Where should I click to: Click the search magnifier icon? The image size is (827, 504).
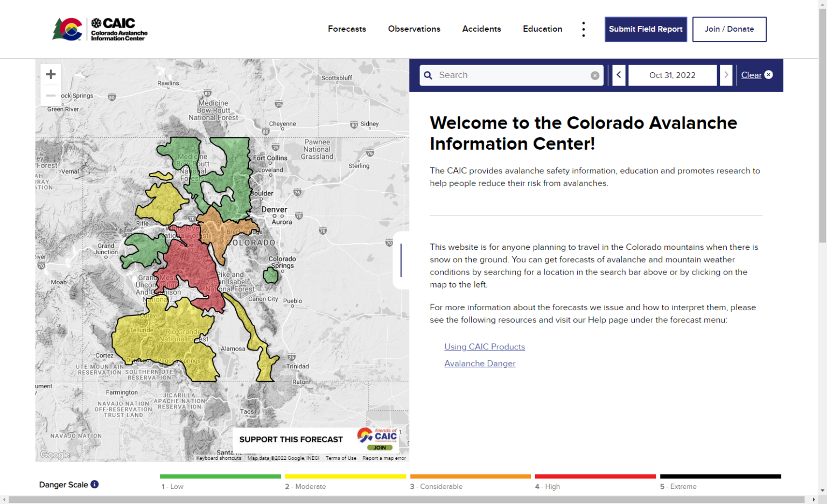pyautogui.click(x=428, y=75)
